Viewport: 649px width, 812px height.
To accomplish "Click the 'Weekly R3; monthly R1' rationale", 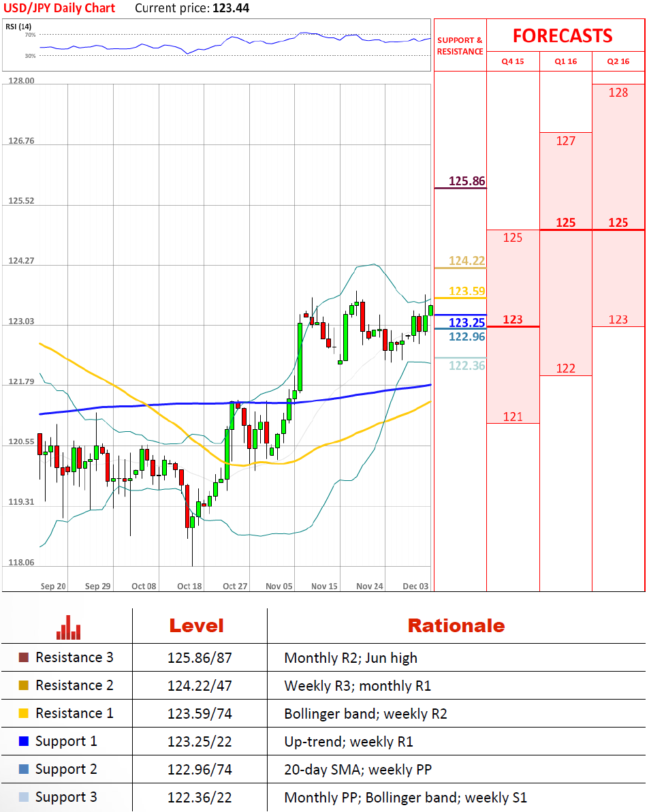I will click(358, 686).
